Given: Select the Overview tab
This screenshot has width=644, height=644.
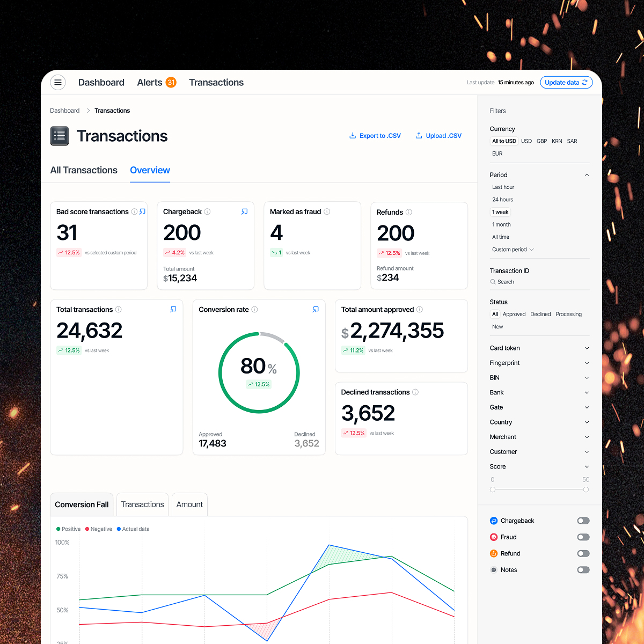Looking at the screenshot, I should (150, 170).
